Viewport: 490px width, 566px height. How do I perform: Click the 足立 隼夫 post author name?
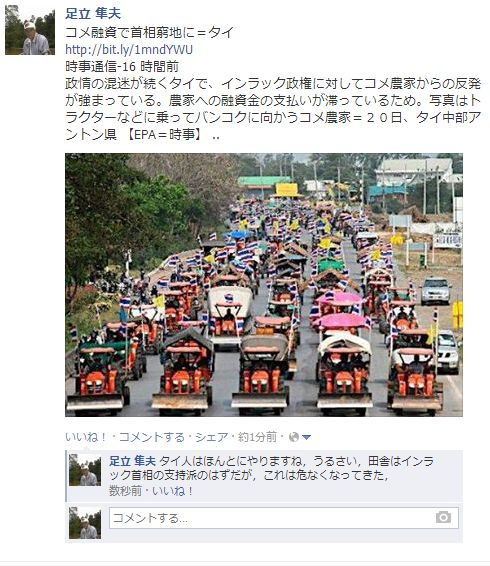pyautogui.click(x=93, y=14)
